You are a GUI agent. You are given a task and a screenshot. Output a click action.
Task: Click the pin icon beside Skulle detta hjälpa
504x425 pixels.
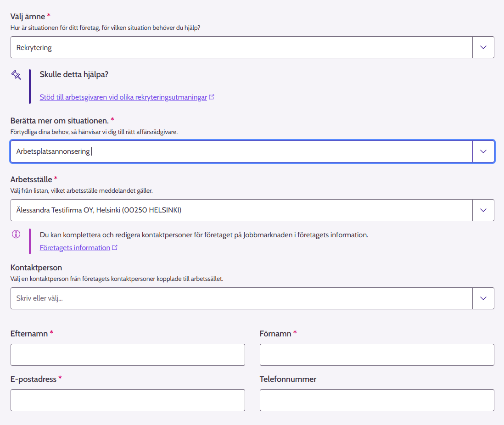click(x=16, y=75)
